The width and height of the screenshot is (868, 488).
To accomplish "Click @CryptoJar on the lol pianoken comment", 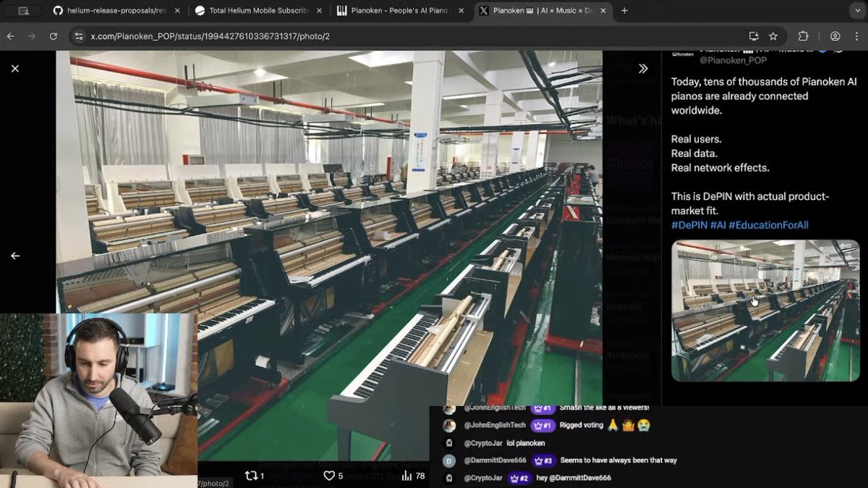I will [482, 443].
